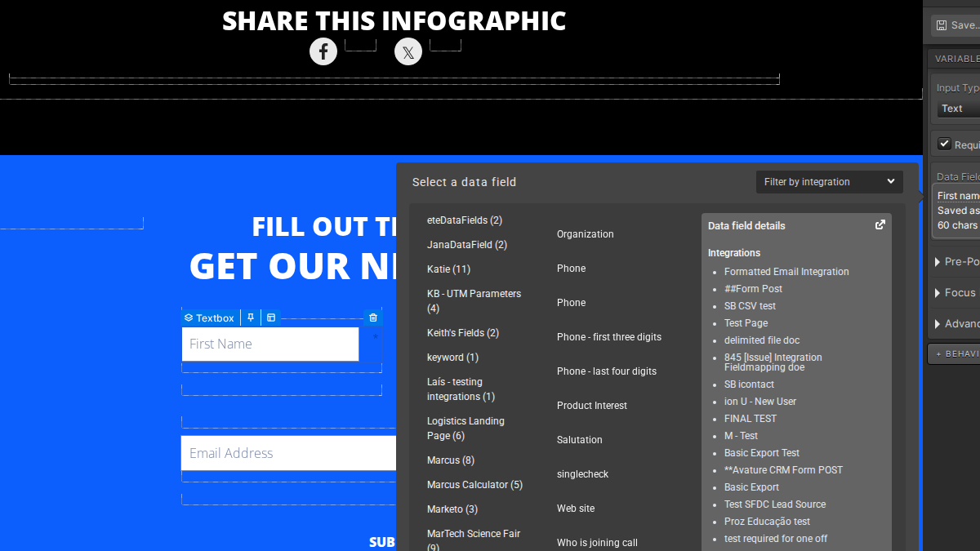This screenshot has height=551, width=980.
Task: Click 845 [Issue] Integration Fieldmapping doe entry
Action: tap(773, 362)
